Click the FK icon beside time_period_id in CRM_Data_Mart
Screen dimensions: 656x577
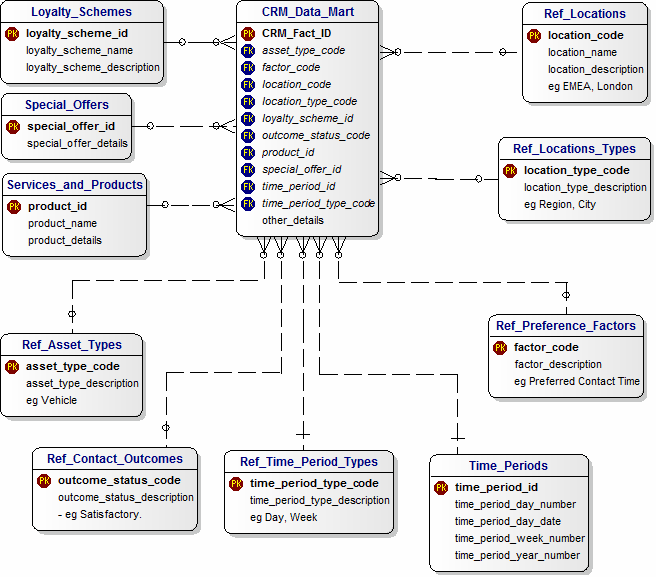(248, 187)
